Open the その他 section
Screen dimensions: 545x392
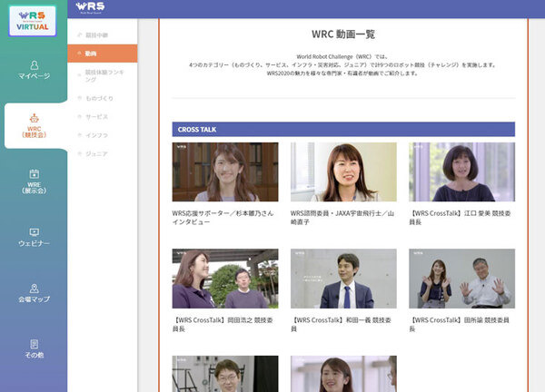pyautogui.click(x=34, y=348)
